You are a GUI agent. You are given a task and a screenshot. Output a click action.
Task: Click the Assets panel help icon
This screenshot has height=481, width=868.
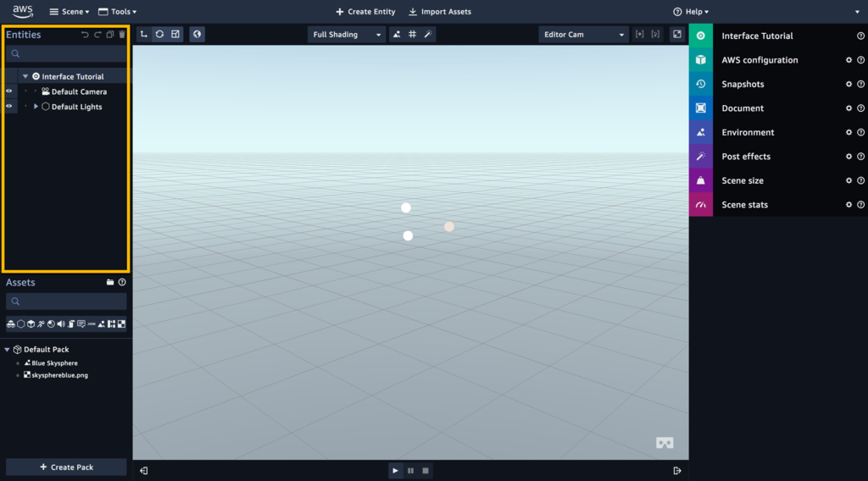pos(122,282)
